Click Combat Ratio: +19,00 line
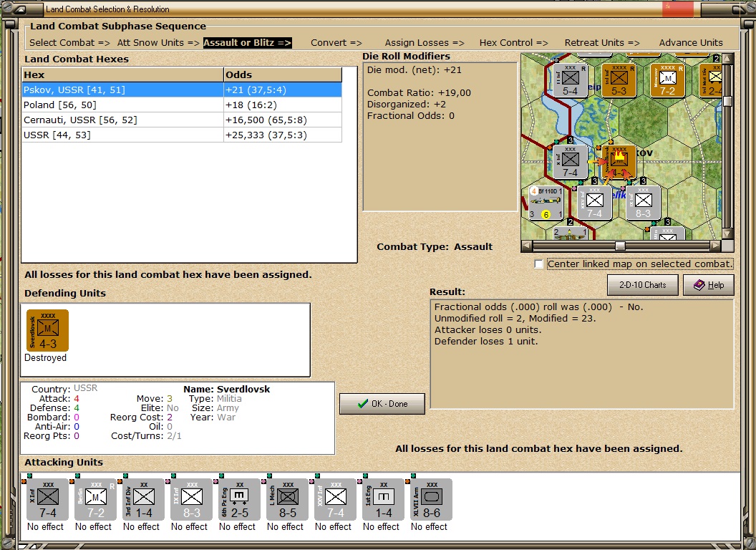This screenshot has width=756, height=550. pyautogui.click(x=419, y=93)
